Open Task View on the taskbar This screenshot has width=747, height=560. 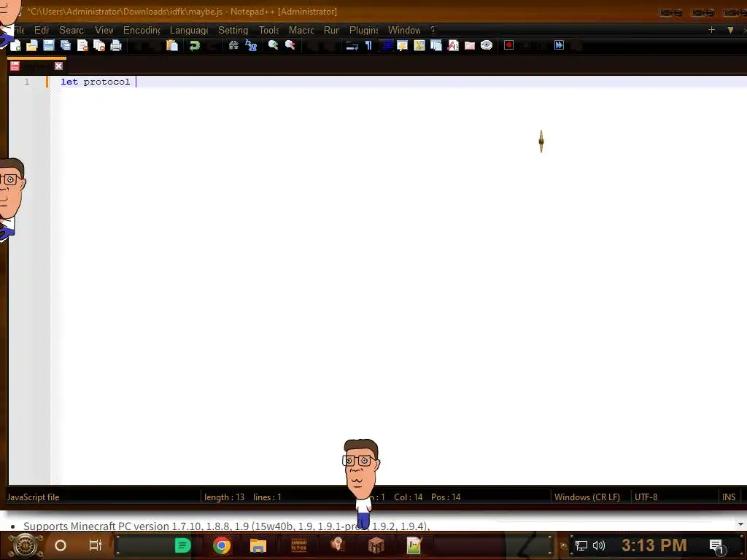(96, 545)
